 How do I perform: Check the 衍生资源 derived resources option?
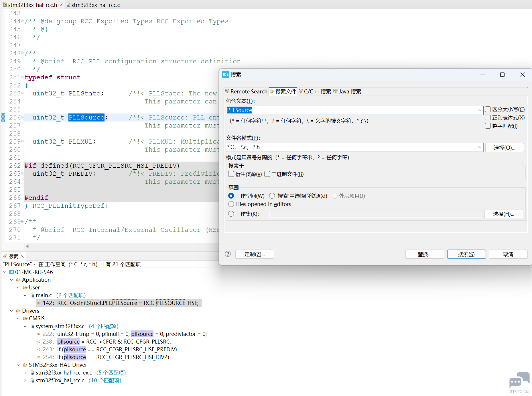(231, 174)
